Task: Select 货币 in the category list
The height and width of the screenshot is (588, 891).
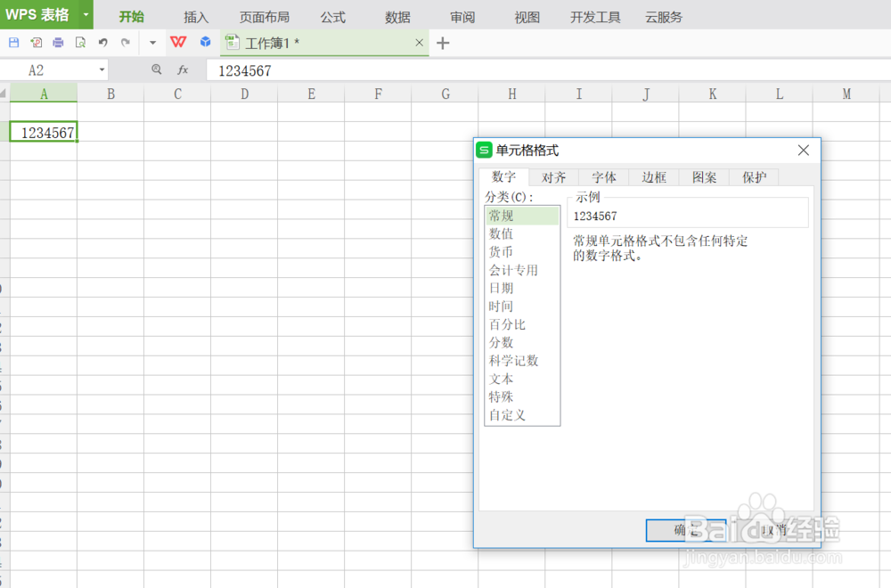Action: point(521,251)
